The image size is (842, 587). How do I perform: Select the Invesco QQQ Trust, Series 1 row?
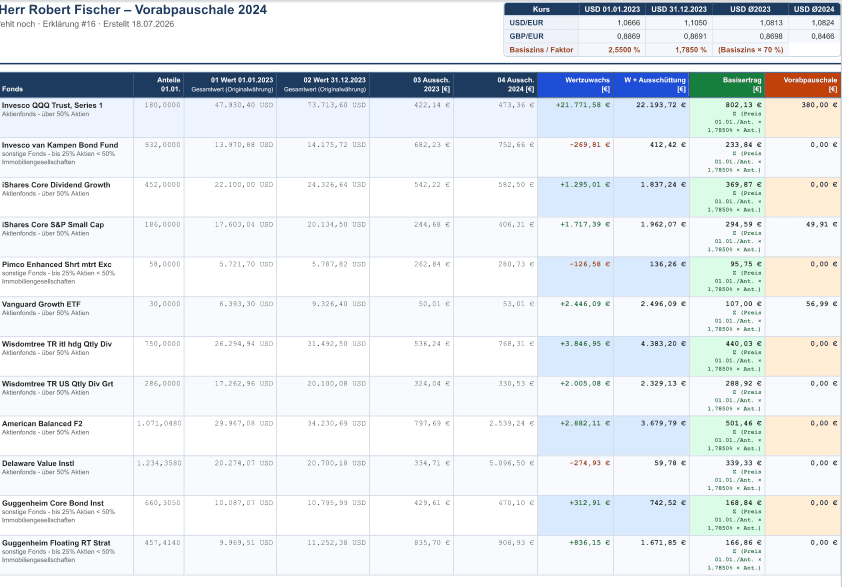click(x=421, y=118)
